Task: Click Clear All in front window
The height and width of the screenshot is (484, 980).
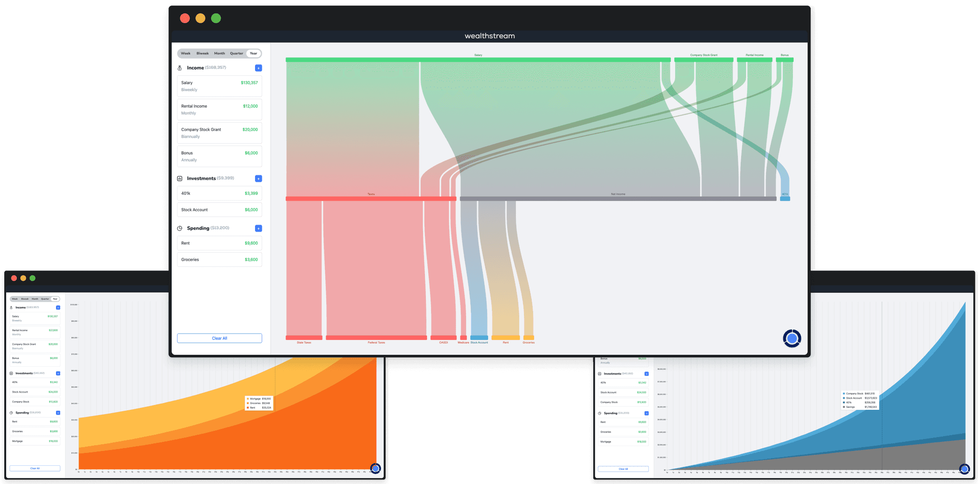Action: click(220, 338)
